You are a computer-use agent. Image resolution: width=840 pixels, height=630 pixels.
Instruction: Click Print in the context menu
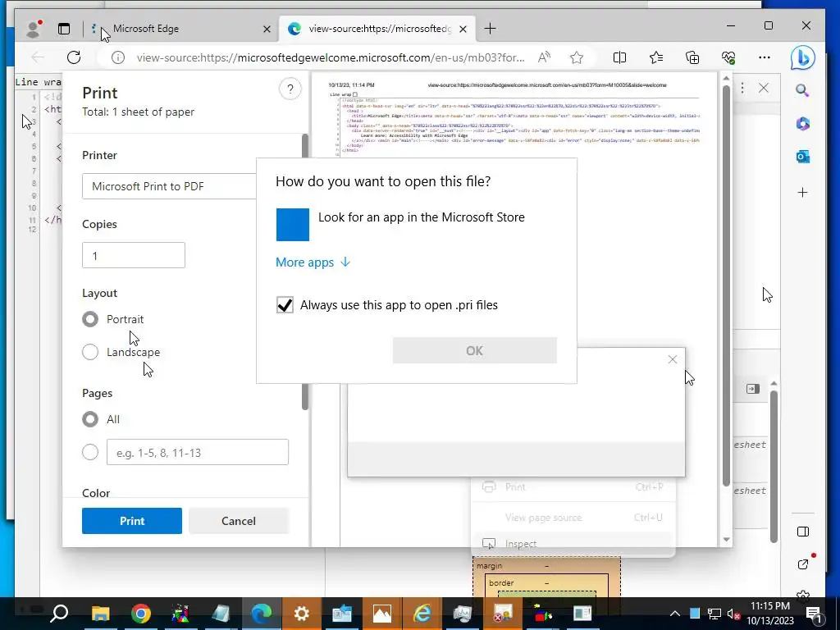[x=573, y=487]
